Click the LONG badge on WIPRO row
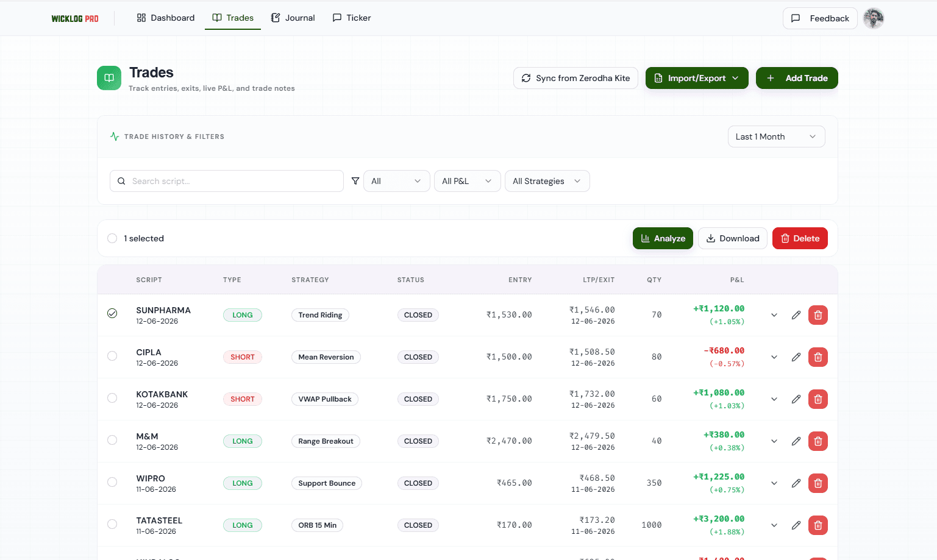937x560 pixels. [243, 483]
